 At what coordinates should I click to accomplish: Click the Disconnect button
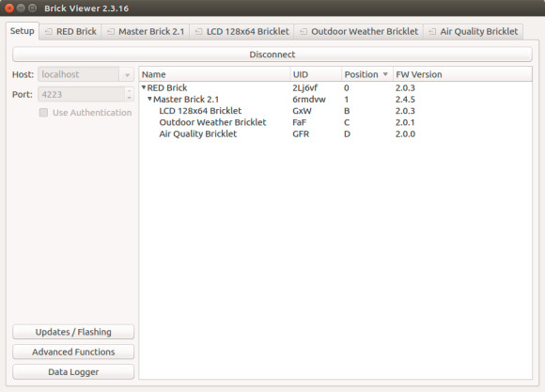(x=272, y=55)
